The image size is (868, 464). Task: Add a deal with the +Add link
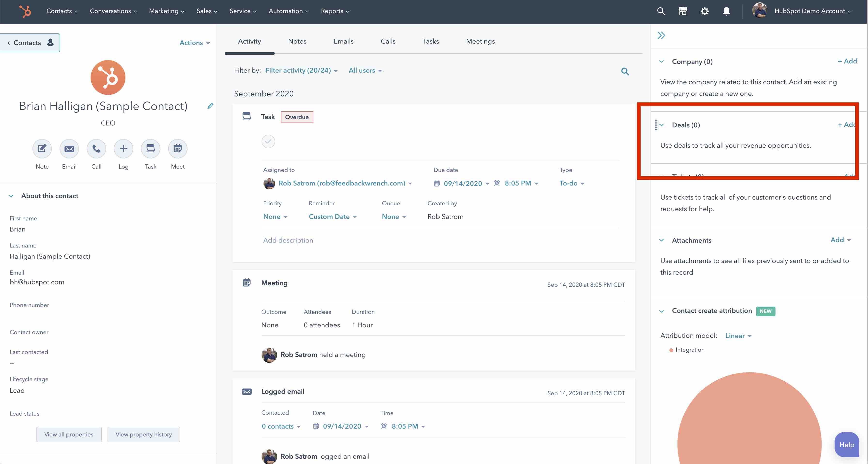coord(847,125)
